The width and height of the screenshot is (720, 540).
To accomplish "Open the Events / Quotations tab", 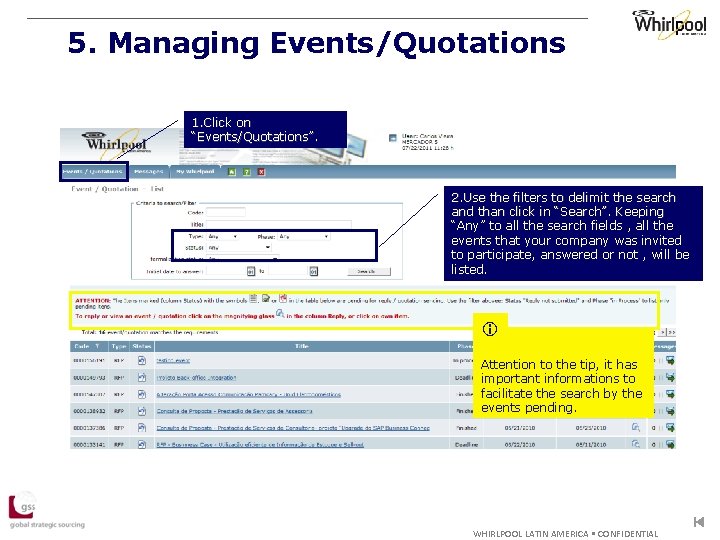I will click(93, 171).
